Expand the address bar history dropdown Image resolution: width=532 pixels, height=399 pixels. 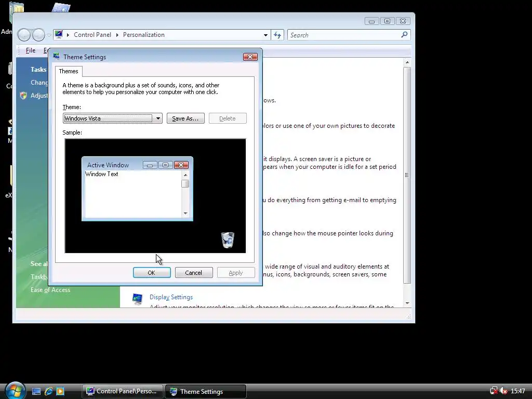[x=265, y=35]
